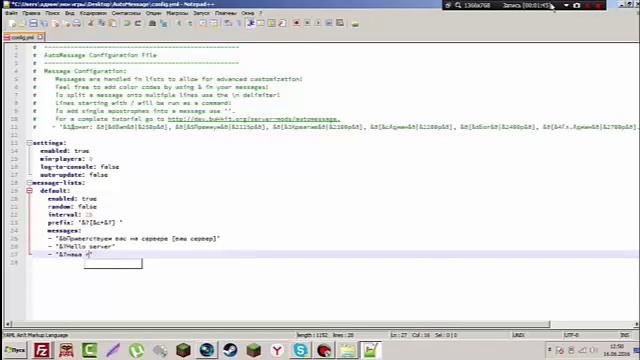Save config.yml using the Save toolbar icon
The image size is (640, 360).
click(33, 23)
